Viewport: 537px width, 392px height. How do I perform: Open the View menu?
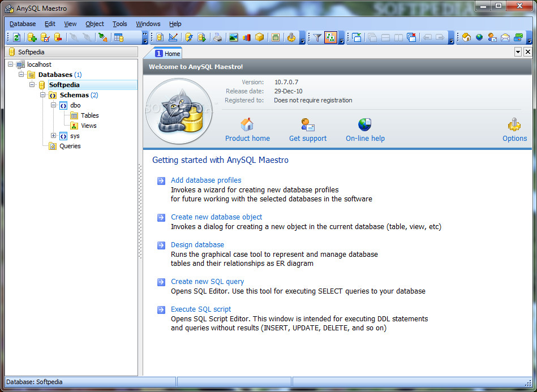[x=70, y=24]
